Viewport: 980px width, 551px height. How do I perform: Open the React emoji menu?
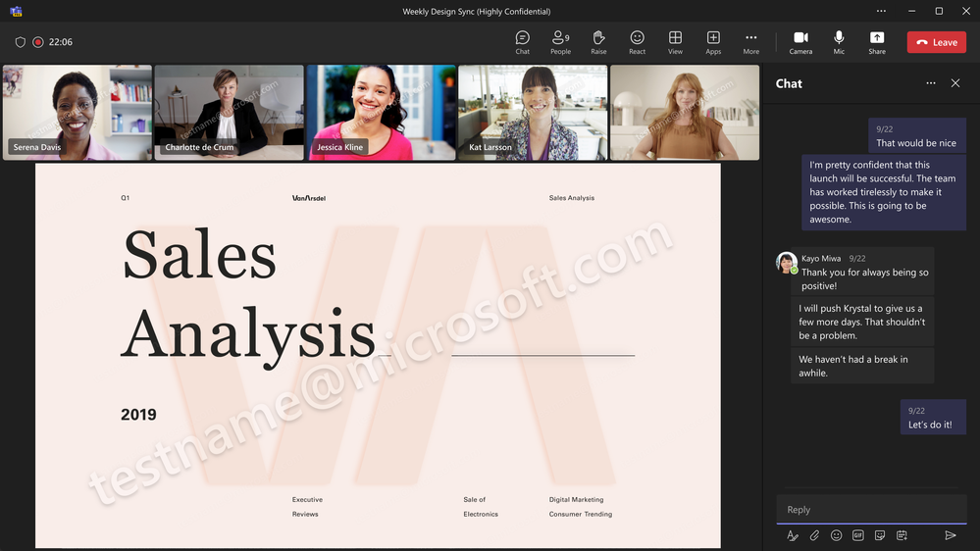637,42
